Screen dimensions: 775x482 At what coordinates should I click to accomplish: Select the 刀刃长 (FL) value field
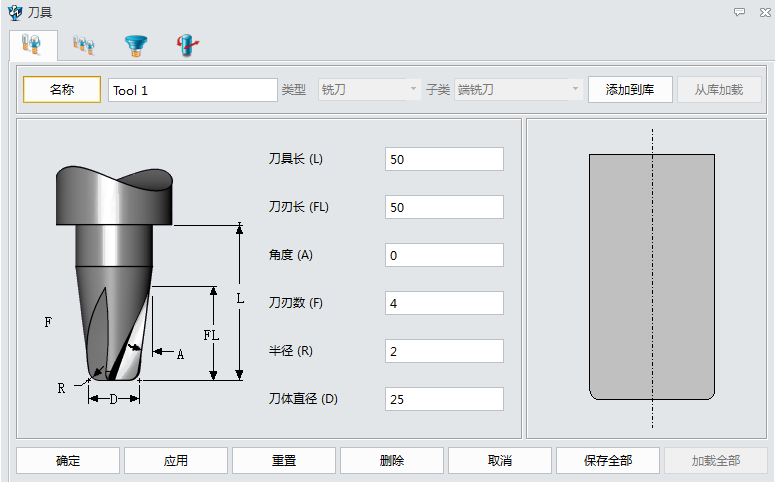point(444,208)
